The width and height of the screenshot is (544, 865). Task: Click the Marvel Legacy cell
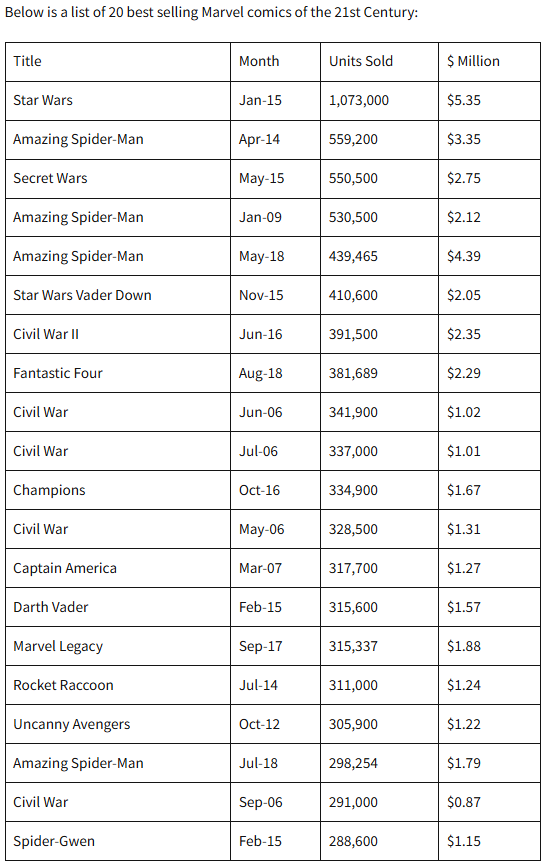pos(118,647)
